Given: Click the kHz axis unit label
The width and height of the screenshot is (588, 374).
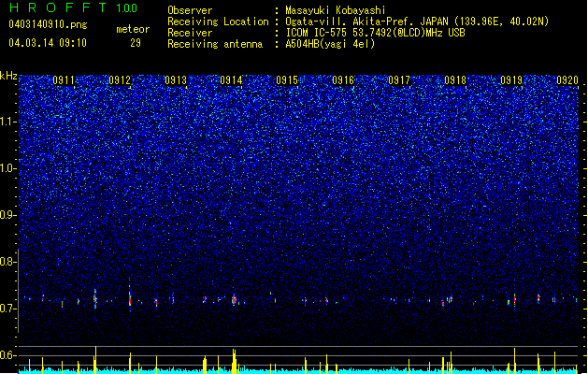Looking at the screenshot, I should pyautogui.click(x=8, y=76).
